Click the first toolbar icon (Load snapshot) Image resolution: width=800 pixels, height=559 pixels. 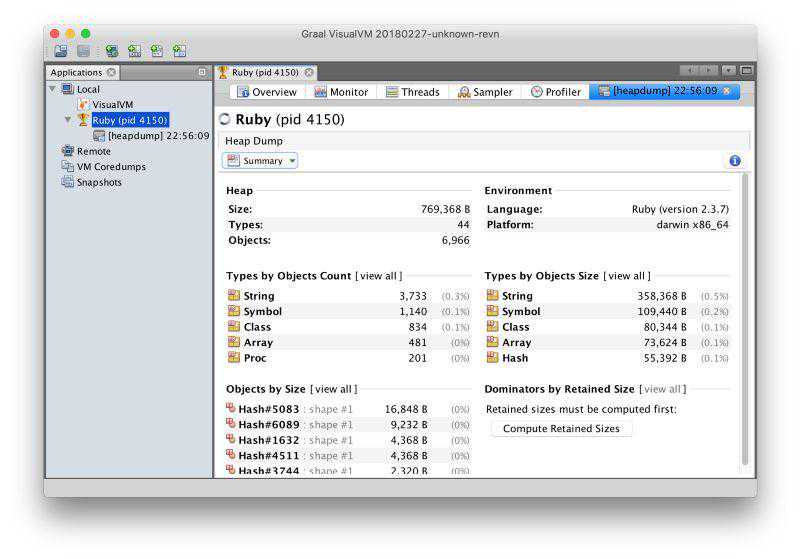(61, 51)
